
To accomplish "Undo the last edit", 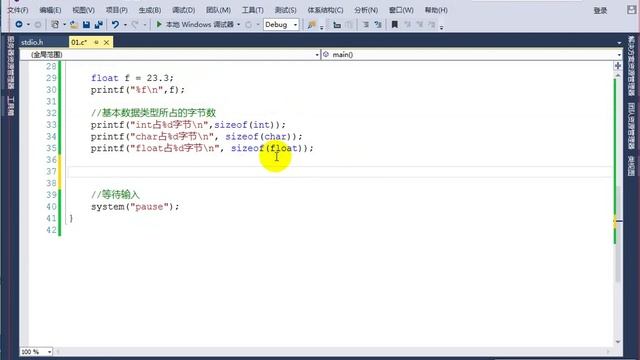I will click(x=116, y=24).
